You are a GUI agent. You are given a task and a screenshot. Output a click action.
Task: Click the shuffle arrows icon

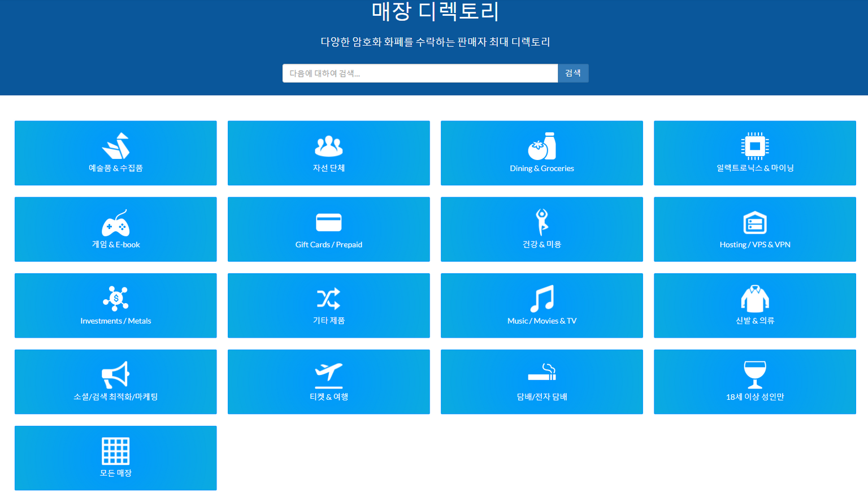point(329,299)
